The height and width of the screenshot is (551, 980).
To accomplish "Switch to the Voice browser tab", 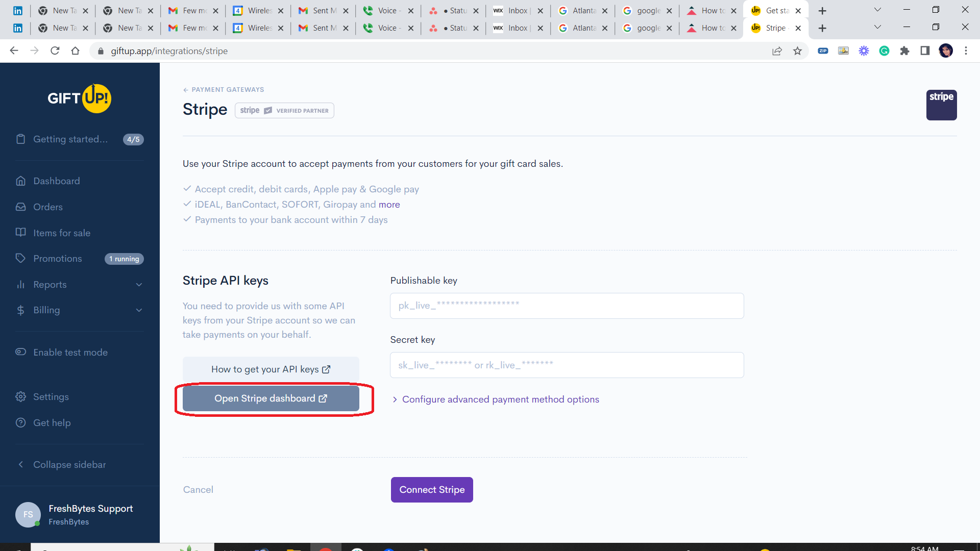I will pyautogui.click(x=387, y=28).
